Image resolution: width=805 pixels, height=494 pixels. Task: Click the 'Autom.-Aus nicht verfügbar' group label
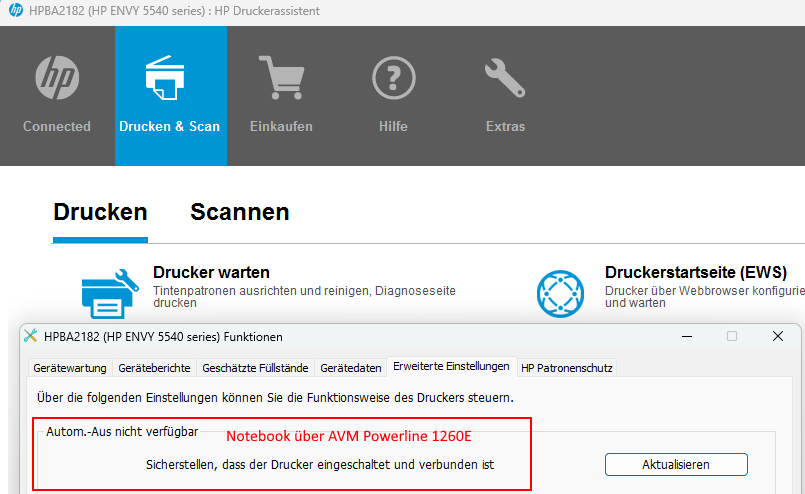(x=122, y=431)
